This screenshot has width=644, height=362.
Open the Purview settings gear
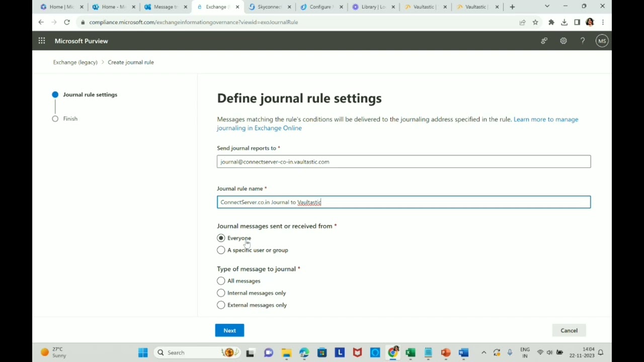pyautogui.click(x=563, y=41)
